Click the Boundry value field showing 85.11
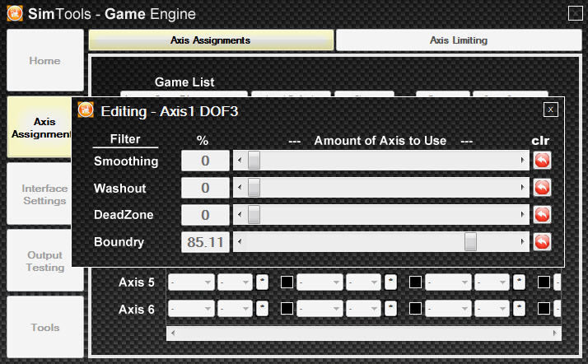This screenshot has width=588, height=364. [x=205, y=242]
